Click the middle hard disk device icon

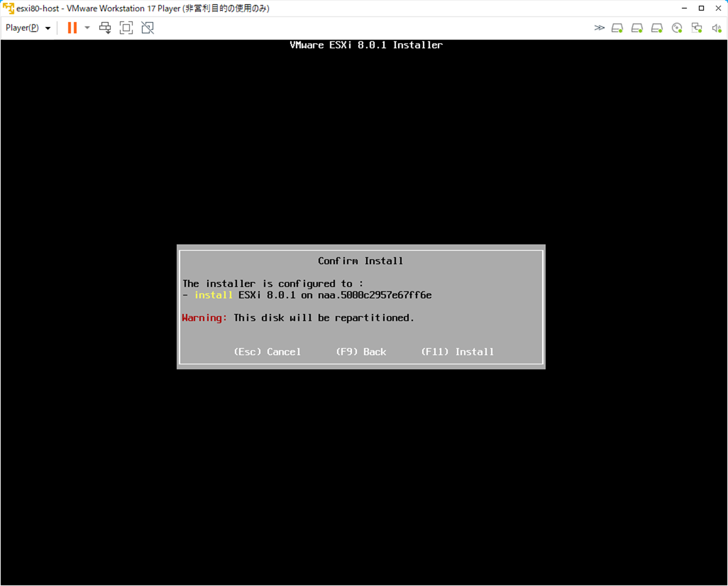tap(637, 28)
